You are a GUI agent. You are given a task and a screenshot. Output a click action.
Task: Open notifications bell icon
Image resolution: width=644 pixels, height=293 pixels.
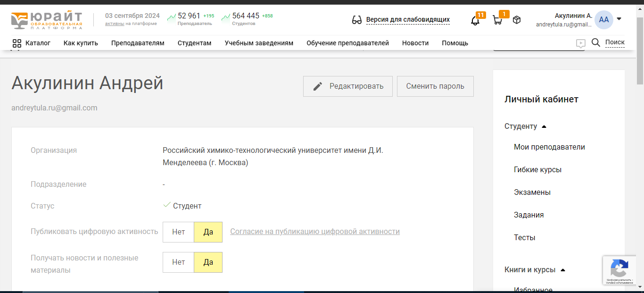point(475,20)
